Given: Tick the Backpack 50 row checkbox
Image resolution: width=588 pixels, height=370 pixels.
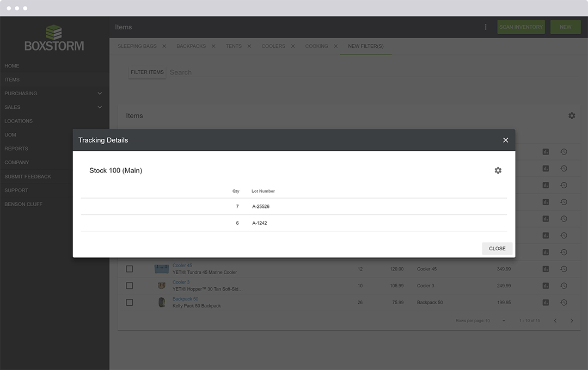Looking at the screenshot, I should pyautogui.click(x=130, y=303).
